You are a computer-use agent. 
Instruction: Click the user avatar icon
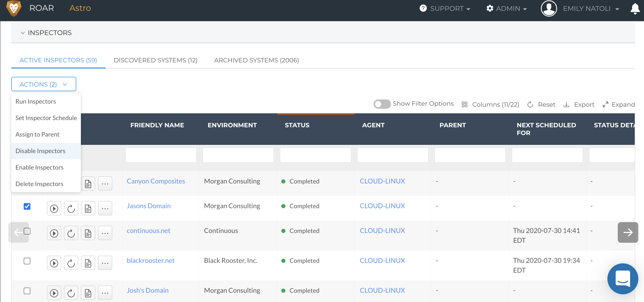(549, 9)
